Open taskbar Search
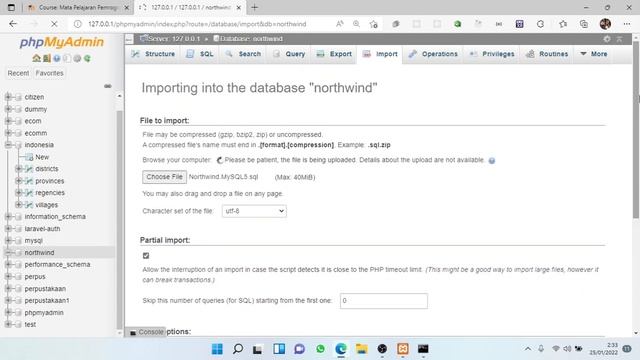The width and height of the screenshot is (640, 360). (238, 349)
